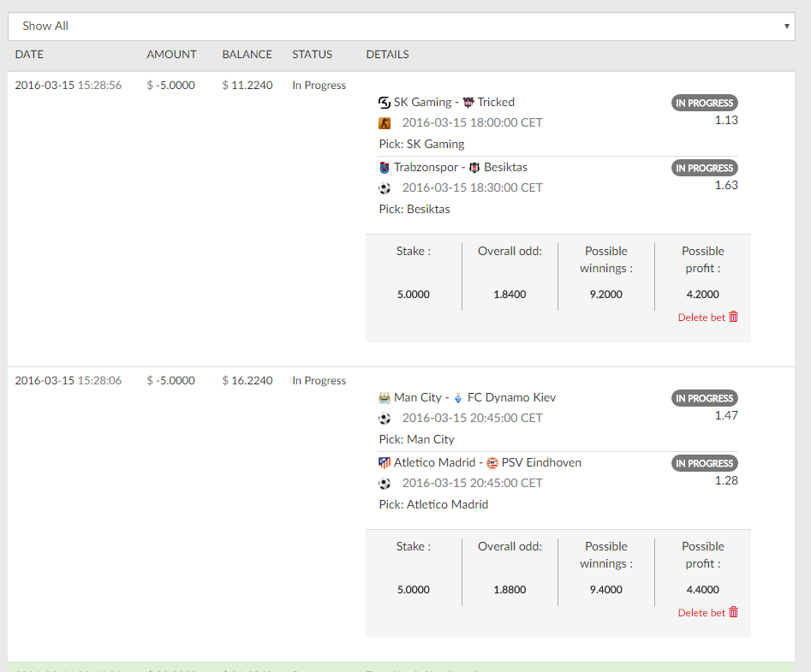Click the 1.8400 overall odd value

(x=510, y=294)
